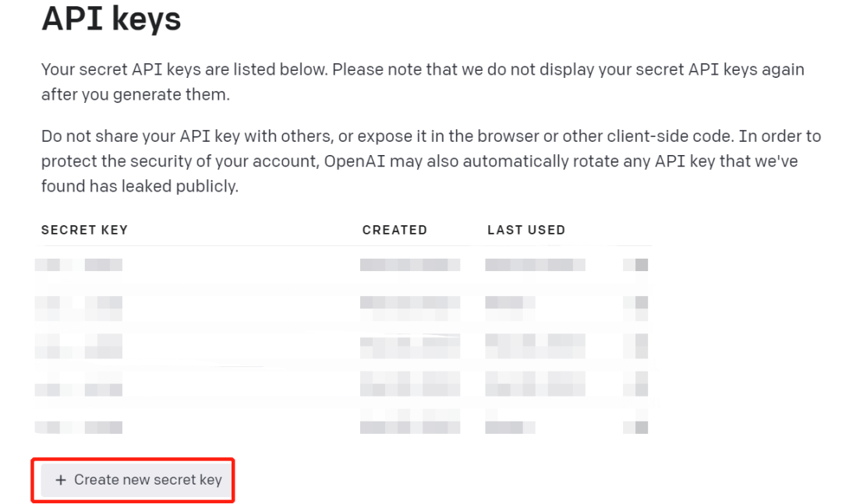This screenshot has width=842, height=504.
Task: Click the last used date of the fourth key
Action: tap(536, 384)
